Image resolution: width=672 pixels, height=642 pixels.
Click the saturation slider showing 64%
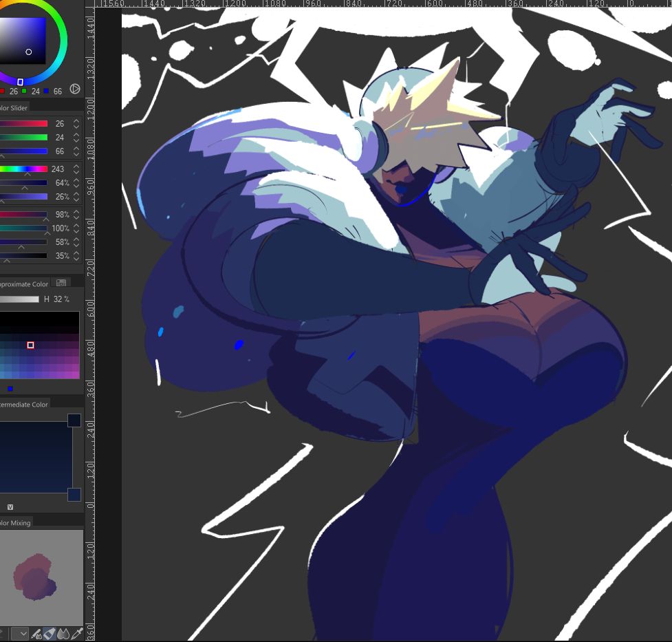point(23,183)
